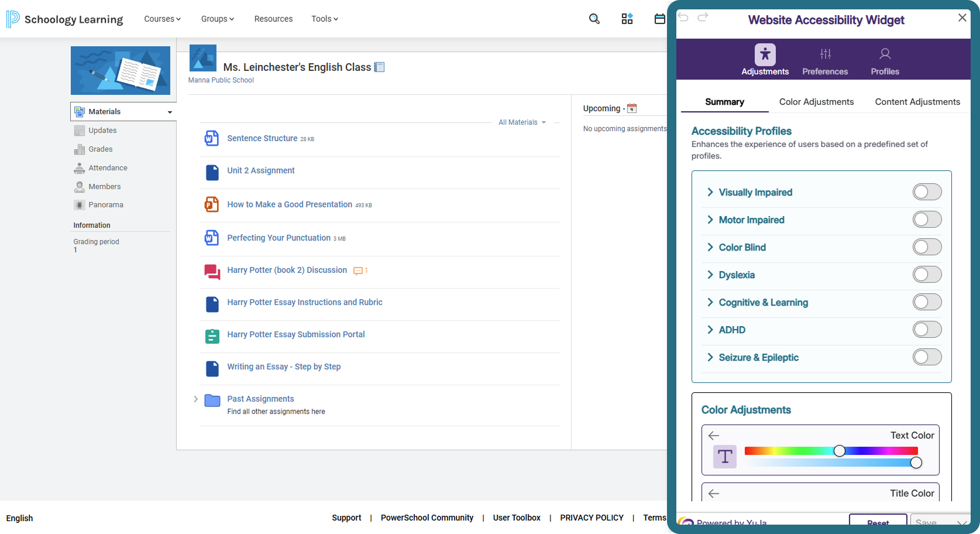Open the Courses dropdown menu
Image resolution: width=980 pixels, height=534 pixels.
pos(163,19)
